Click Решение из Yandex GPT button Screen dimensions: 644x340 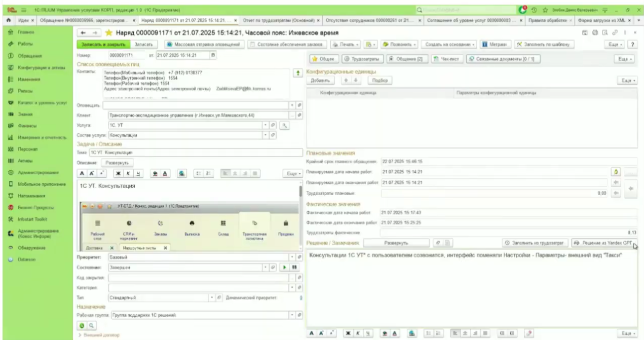click(604, 243)
